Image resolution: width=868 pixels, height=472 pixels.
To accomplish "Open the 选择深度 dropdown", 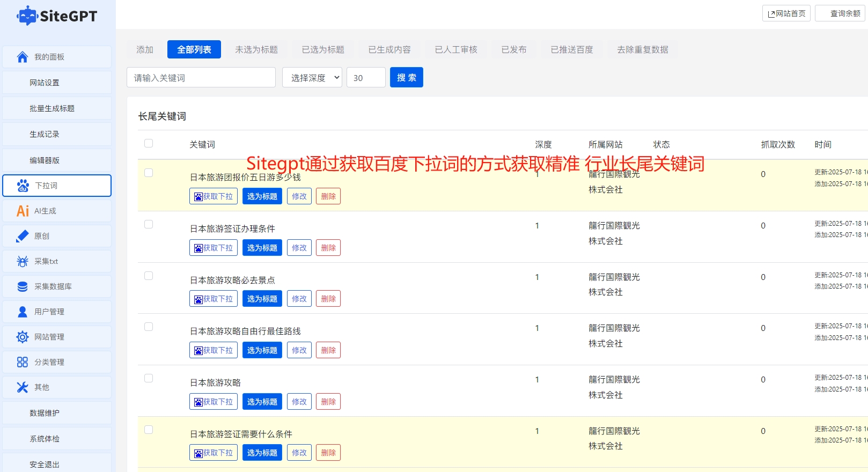I will 312,77.
